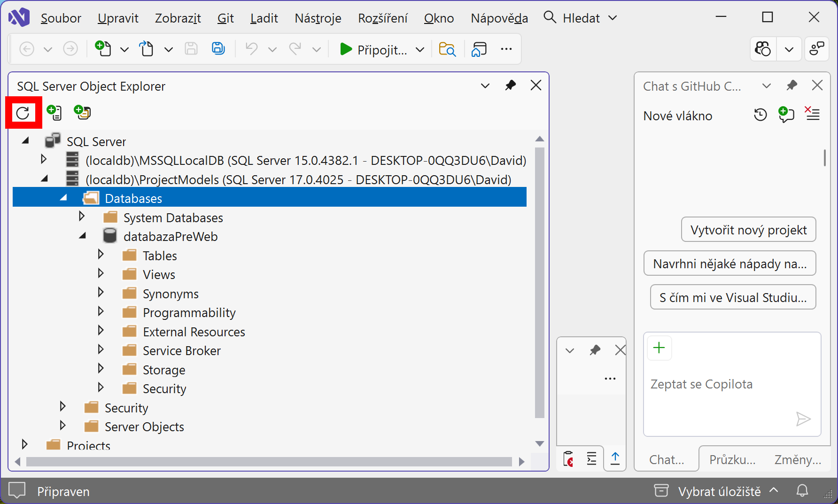Viewport: 838px width, 504px height.
Task: Select the Synonyms tree item
Action: pos(171,294)
